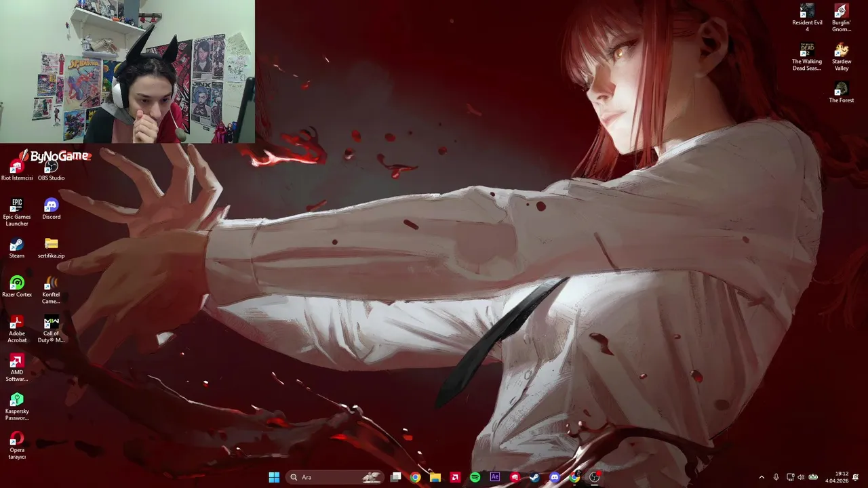Select the Stardew Valley desktop icon
Image resolution: width=868 pixels, height=488 pixels.
click(842, 57)
